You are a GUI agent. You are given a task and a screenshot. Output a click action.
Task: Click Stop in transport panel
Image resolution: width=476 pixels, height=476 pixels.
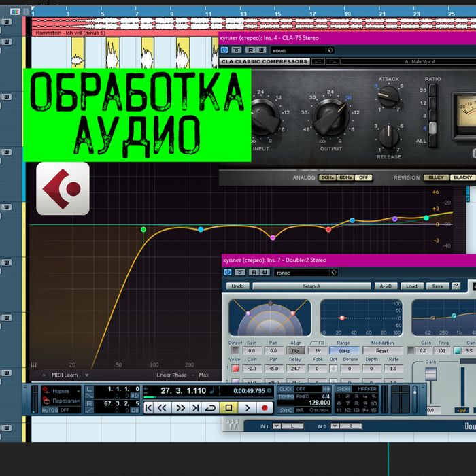point(229,408)
